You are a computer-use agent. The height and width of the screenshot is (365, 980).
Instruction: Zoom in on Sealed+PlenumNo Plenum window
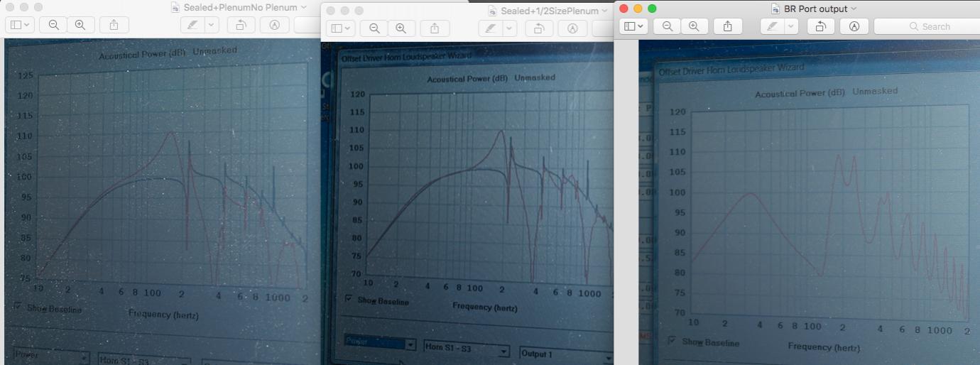(x=80, y=24)
